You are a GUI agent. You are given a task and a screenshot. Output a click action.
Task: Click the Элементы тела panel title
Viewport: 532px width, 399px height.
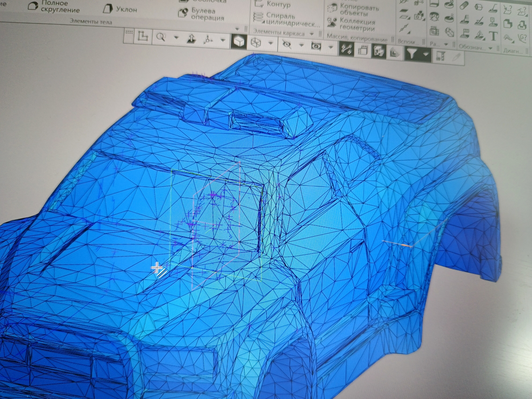tap(91, 22)
